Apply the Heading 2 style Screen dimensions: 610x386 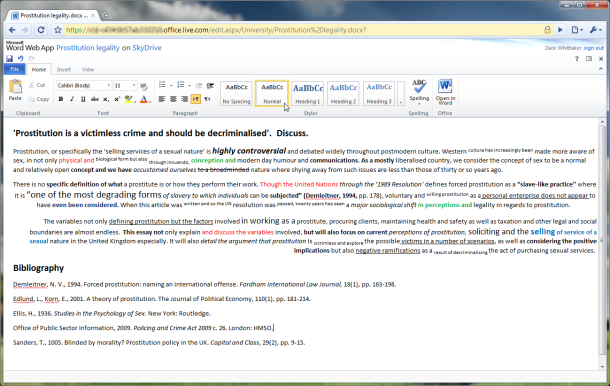click(x=344, y=93)
